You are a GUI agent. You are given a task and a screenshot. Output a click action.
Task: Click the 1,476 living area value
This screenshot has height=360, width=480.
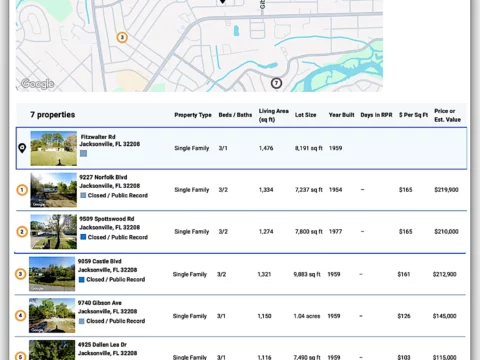pos(266,148)
